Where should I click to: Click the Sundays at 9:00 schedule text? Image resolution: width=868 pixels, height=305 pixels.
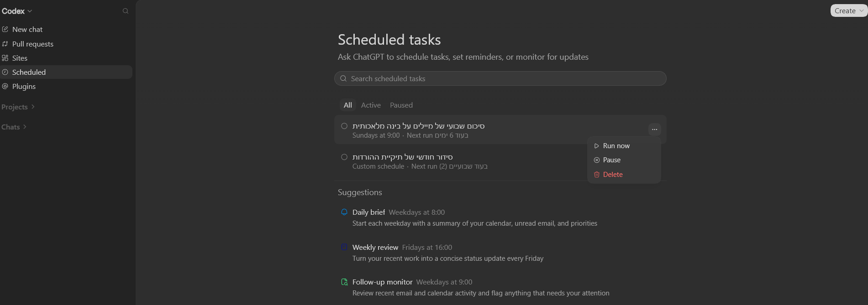pos(376,135)
